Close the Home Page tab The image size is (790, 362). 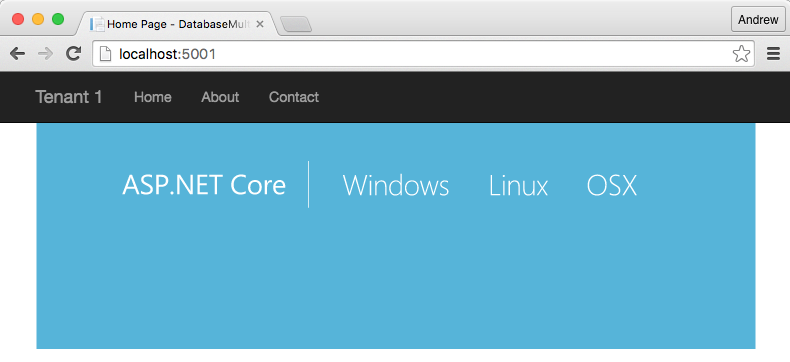tap(260, 24)
